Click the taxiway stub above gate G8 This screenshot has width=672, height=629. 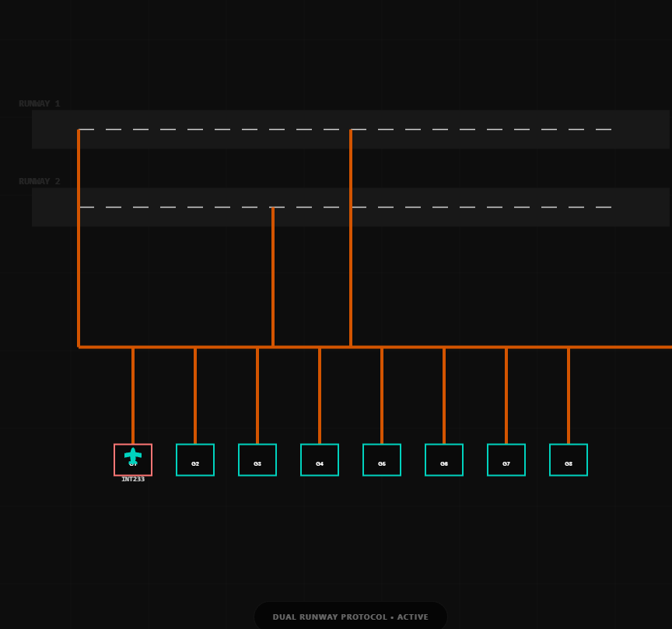(569, 395)
